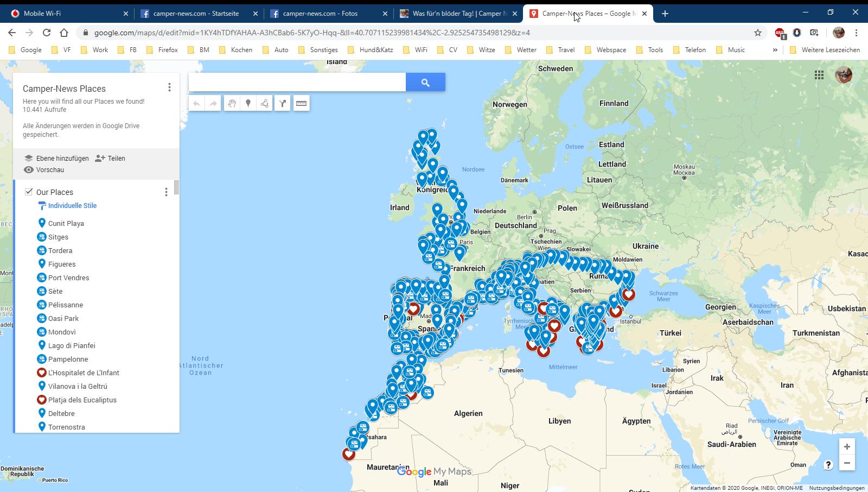The image size is (868, 492).
Task: Switch to the Mobile Wi-Fi tab
Action: 67,14
